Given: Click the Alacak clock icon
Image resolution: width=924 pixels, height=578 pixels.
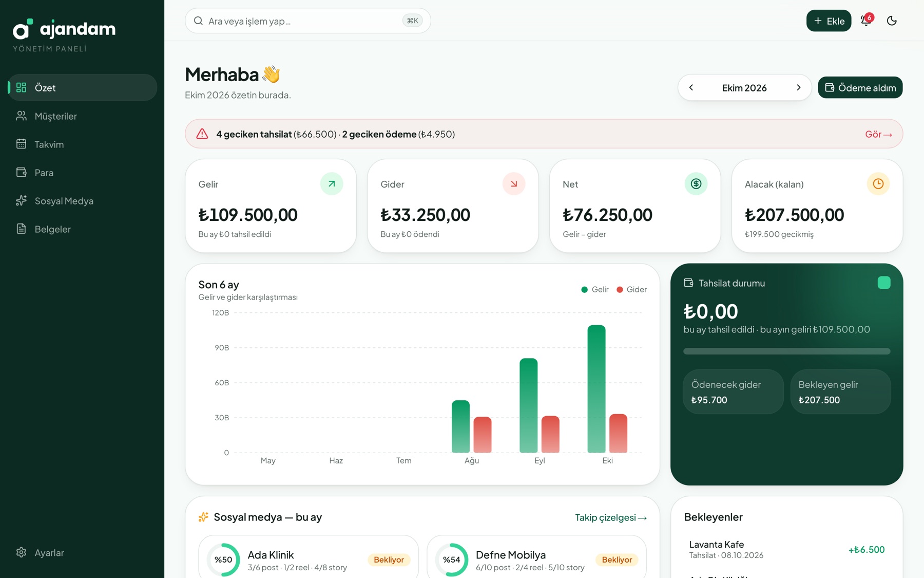Looking at the screenshot, I should coord(878,184).
